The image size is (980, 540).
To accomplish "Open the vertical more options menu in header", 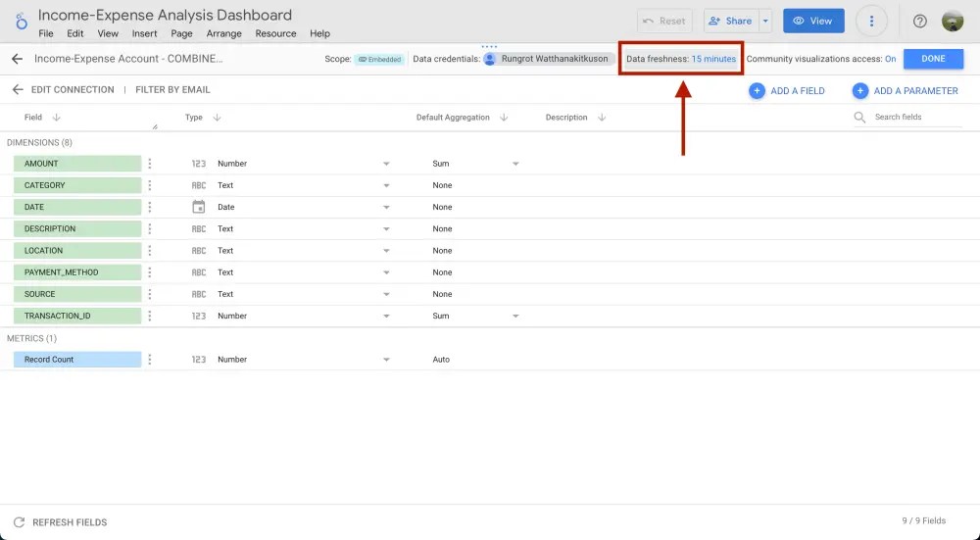I will (x=871, y=22).
